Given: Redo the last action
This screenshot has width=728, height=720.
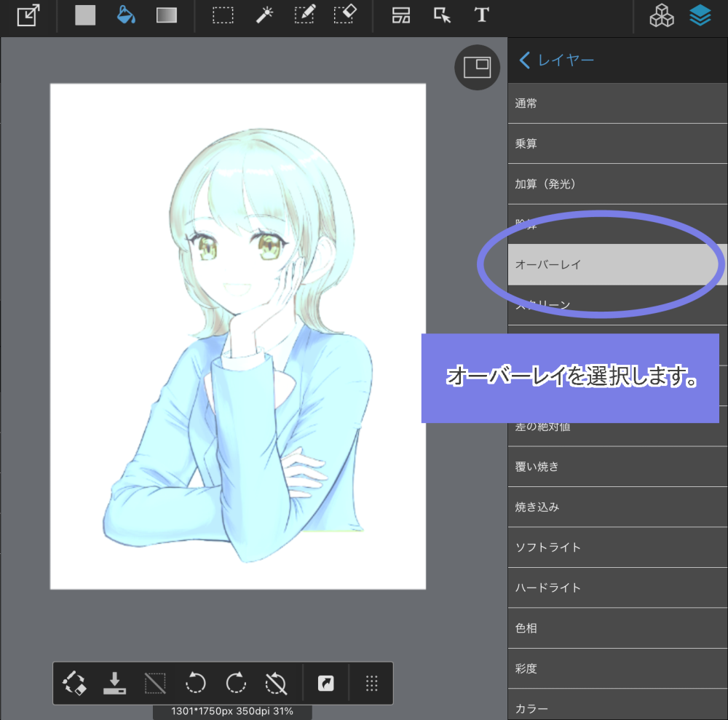Looking at the screenshot, I should coord(236,683).
